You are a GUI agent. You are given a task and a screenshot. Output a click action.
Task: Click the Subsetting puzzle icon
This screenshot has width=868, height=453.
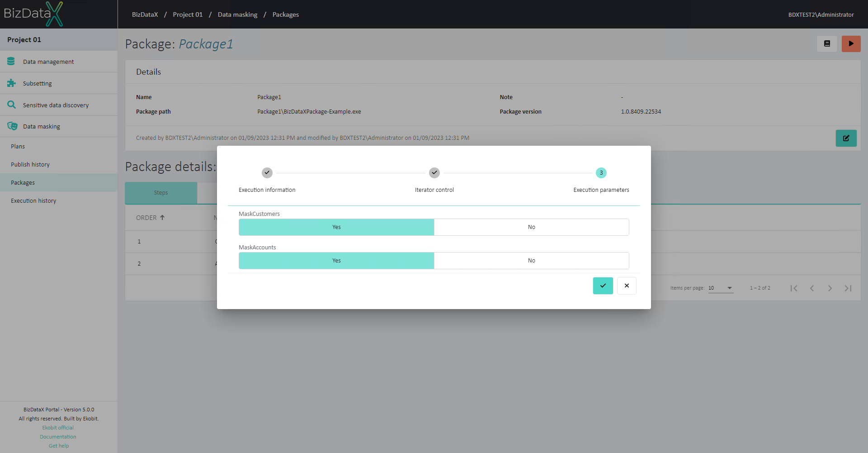click(11, 83)
